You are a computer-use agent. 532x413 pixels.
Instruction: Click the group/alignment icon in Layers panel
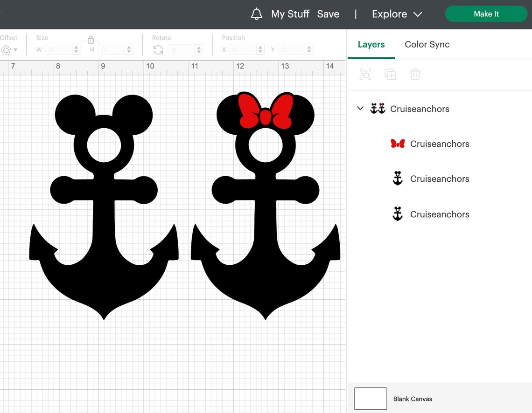point(365,75)
